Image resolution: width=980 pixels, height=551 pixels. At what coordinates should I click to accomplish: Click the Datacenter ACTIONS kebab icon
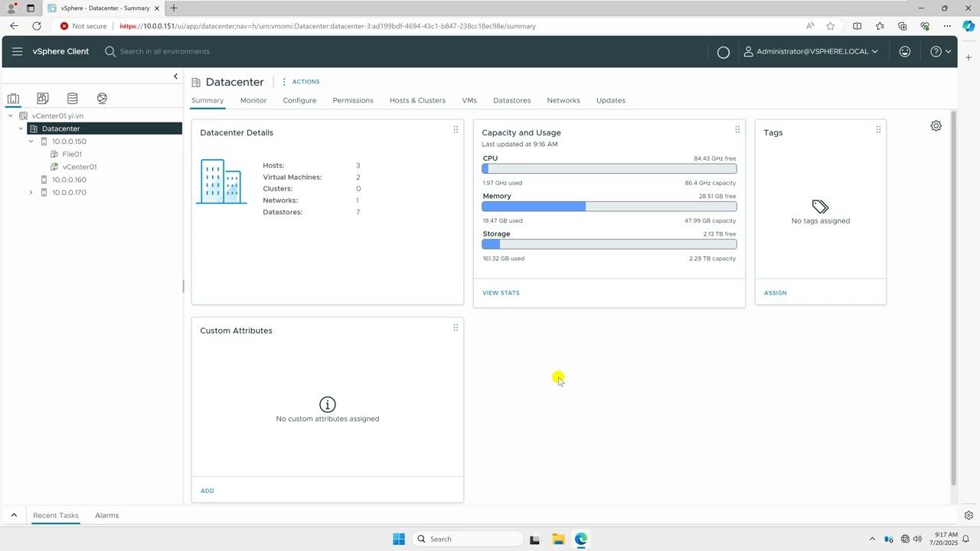(x=284, y=82)
